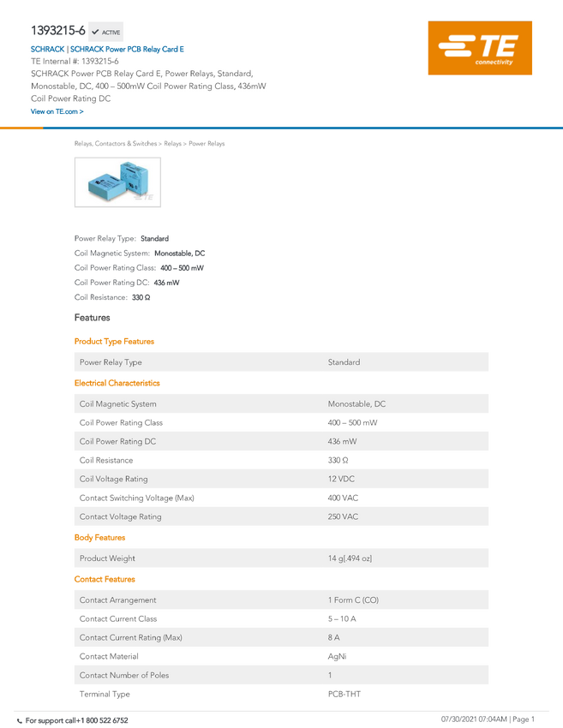Click the Electrical Characteristics section heading

(x=117, y=383)
